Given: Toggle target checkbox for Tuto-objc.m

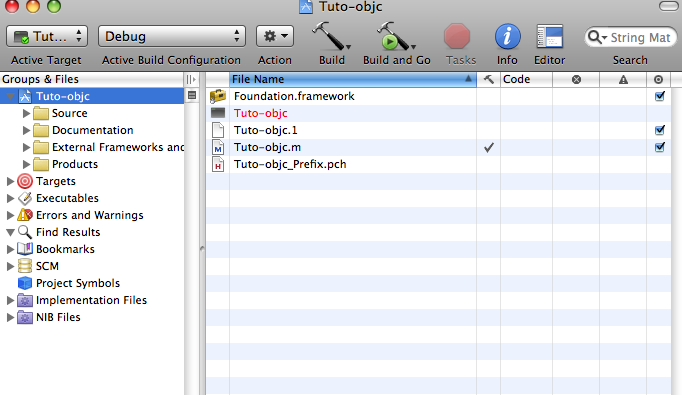Looking at the screenshot, I should pyautogui.click(x=659, y=147).
